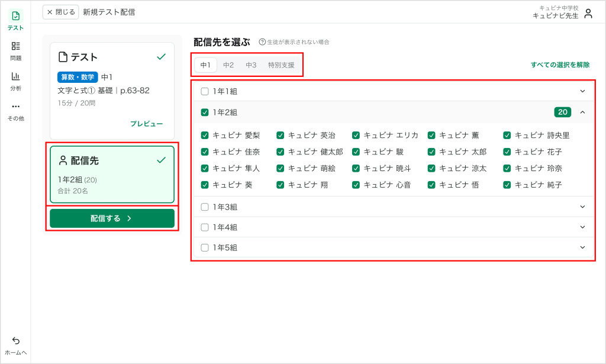This screenshot has width=606, height=364.
Task: Close the new test dialog with 閉じる
Action: click(x=61, y=12)
